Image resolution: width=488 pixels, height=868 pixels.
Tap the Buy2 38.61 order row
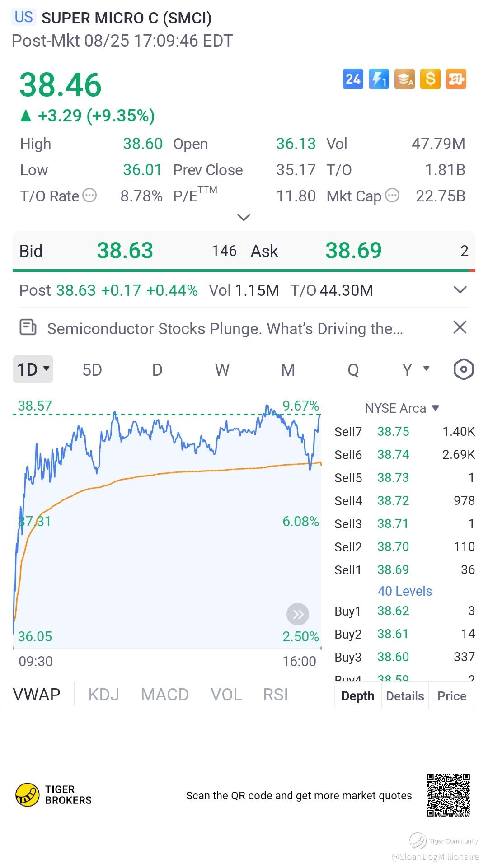[x=405, y=634]
